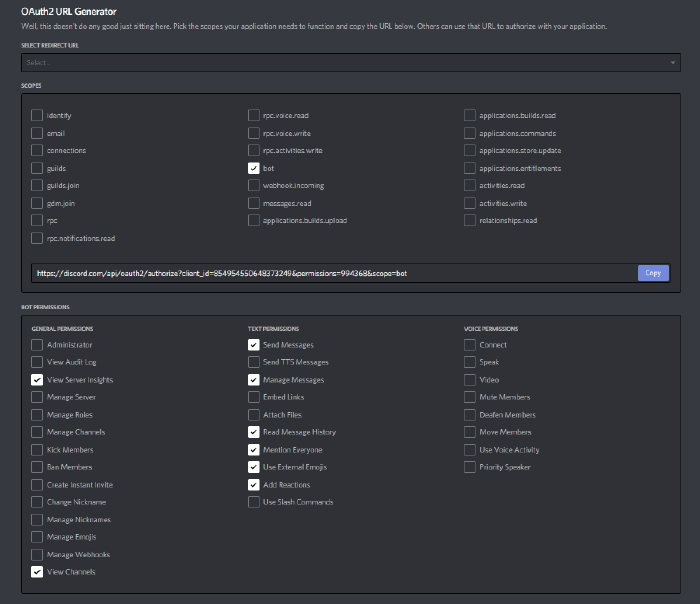
Task: Check the Speak voice permission
Action: pyautogui.click(x=470, y=362)
